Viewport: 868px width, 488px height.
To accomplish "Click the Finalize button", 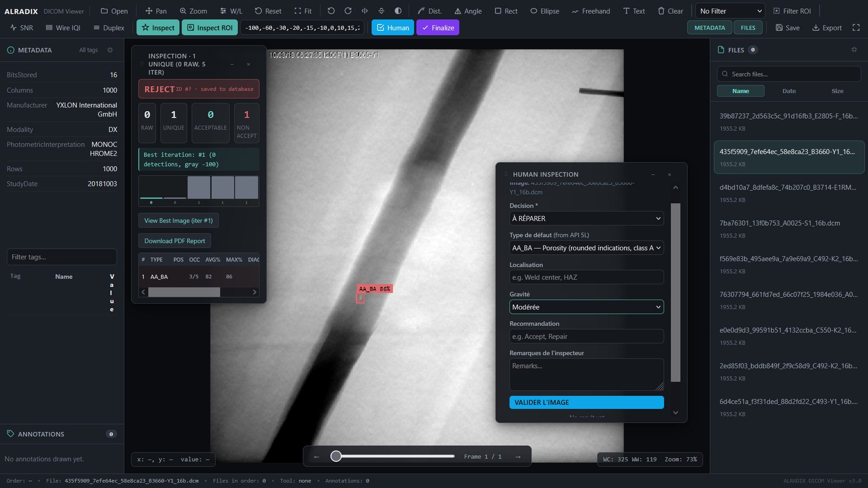I will click(438, 28).
